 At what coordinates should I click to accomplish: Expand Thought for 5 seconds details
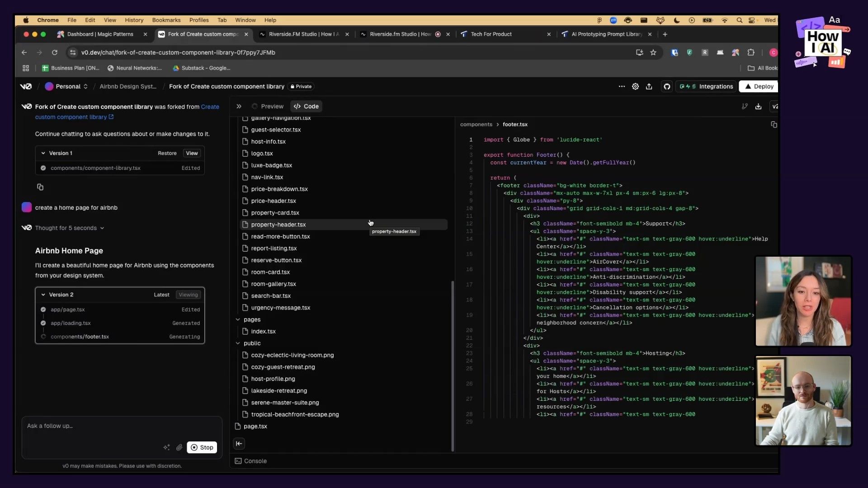click(x=70, y=228)
